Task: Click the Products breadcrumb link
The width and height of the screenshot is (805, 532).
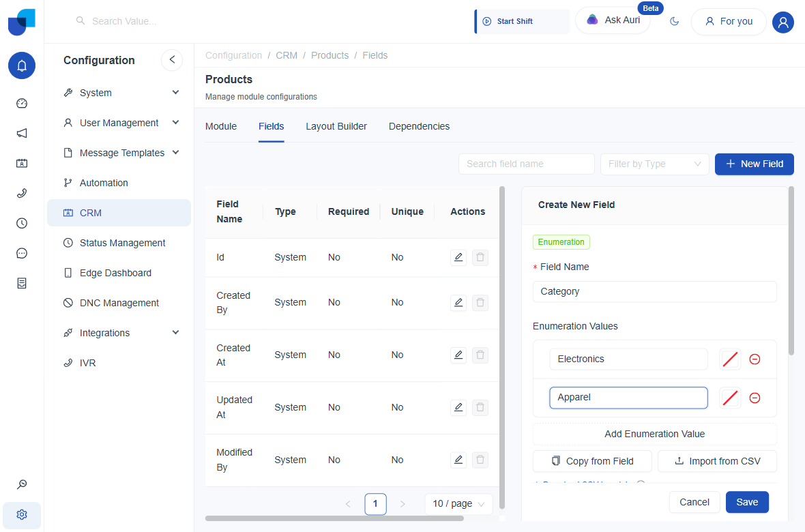Action: pos(330,55)
